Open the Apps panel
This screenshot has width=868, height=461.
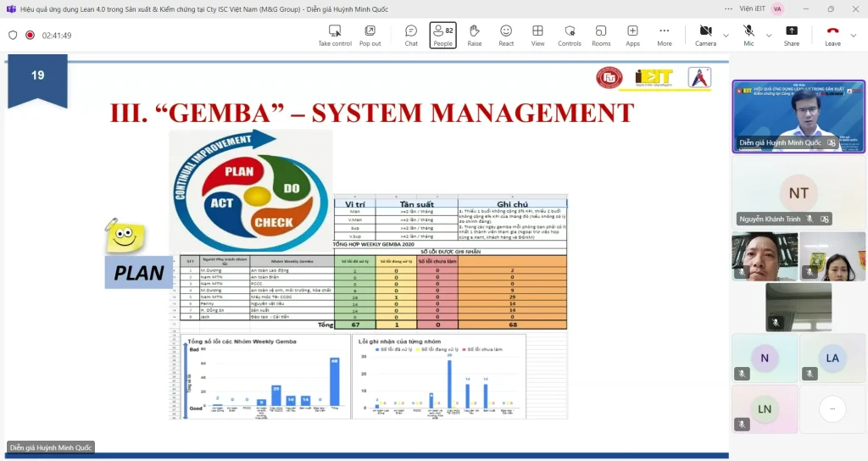[x=632, y=35]
